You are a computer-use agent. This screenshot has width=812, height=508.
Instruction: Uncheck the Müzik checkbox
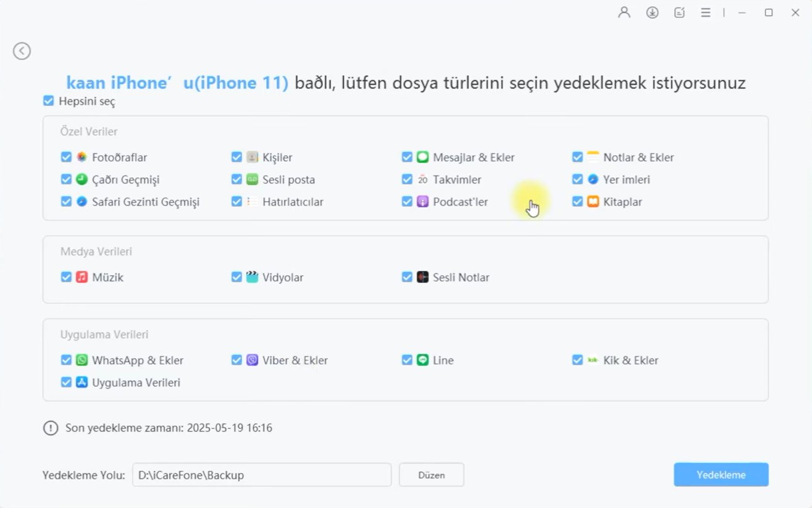66,277
